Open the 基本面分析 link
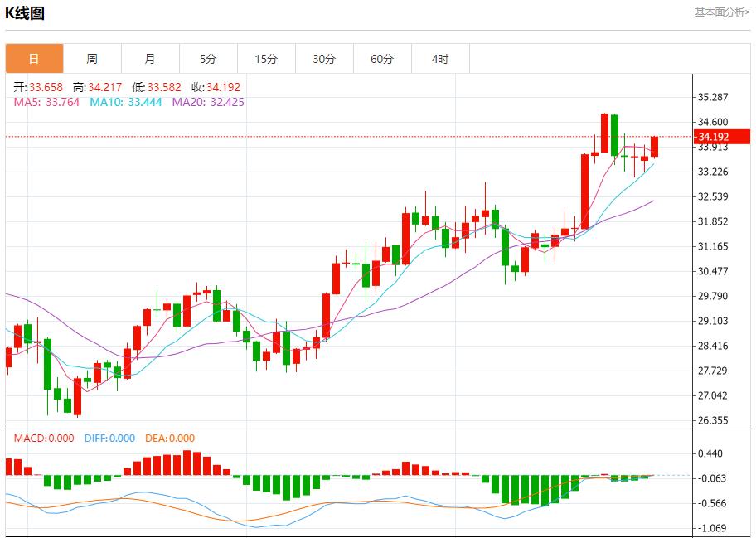The image size is (756, 538). click(721, 12)
